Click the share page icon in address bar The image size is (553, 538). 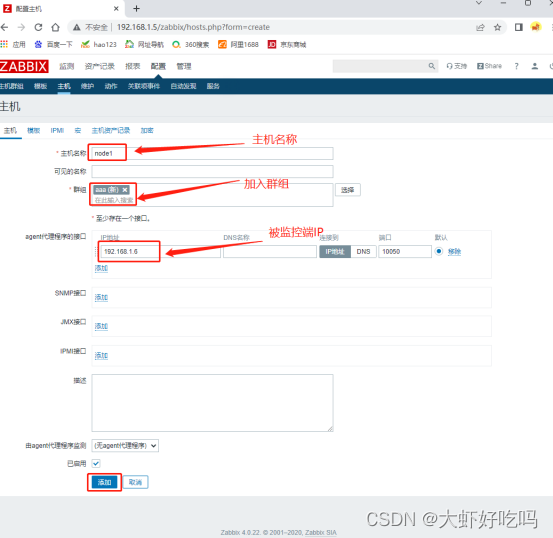pyautogui.click(x=480, y=27)
